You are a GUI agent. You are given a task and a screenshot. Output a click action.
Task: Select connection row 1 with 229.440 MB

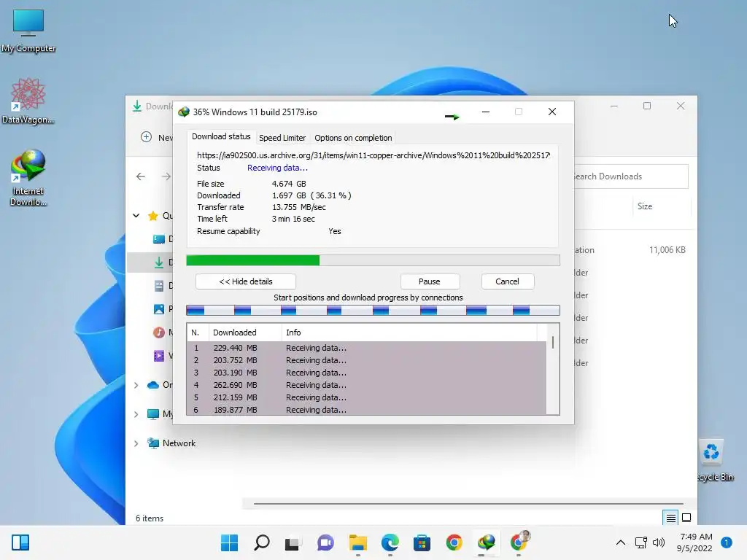366,348
